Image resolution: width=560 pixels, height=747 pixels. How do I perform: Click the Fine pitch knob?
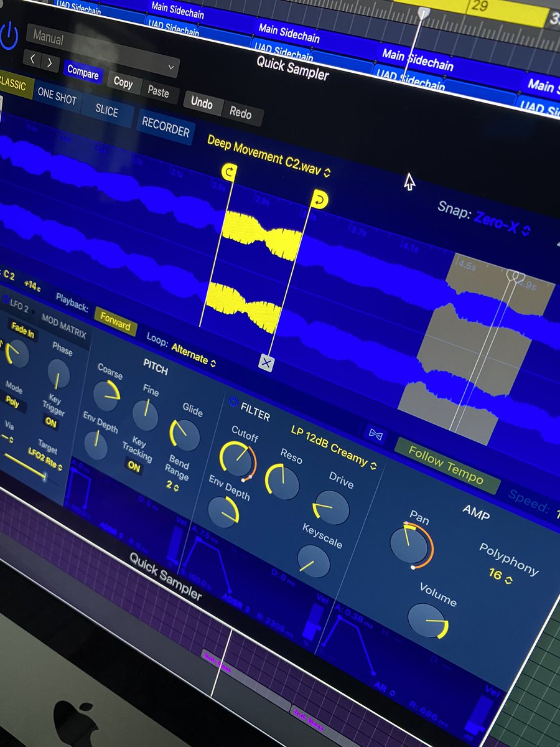click(145, 416)
